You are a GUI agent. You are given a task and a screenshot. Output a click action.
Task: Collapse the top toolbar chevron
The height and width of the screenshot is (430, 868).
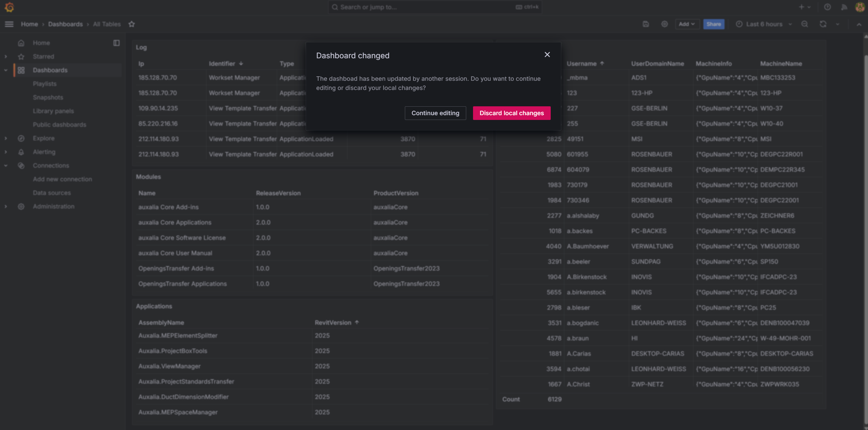pyautogui.click(x=859, y=24)
